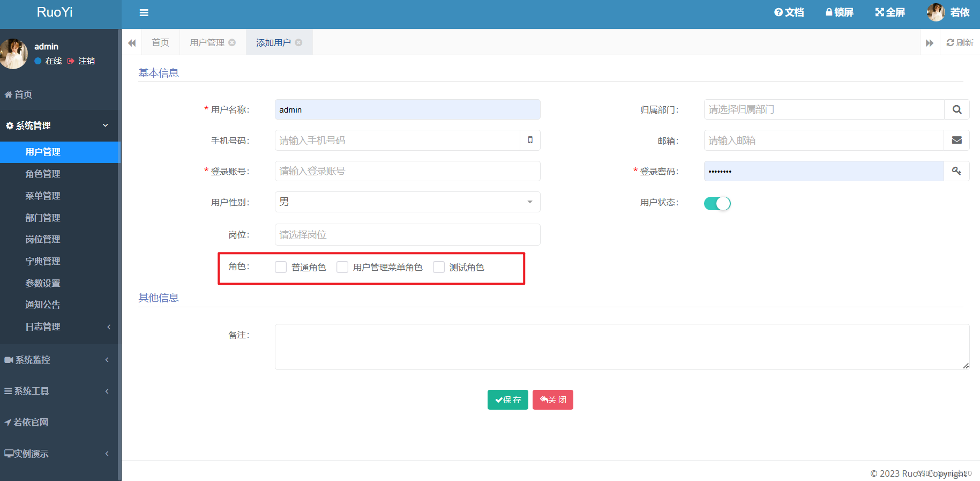Enter 全屏 fullscreen mode
The width and height of the screenshot is (980, 481).
[890, 12]
